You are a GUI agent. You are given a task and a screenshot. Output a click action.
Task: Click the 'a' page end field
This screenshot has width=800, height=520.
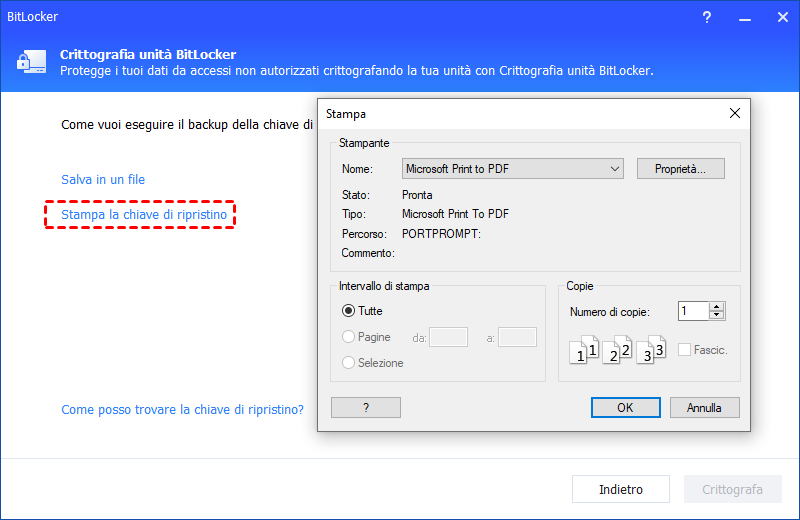coord(517,337)
